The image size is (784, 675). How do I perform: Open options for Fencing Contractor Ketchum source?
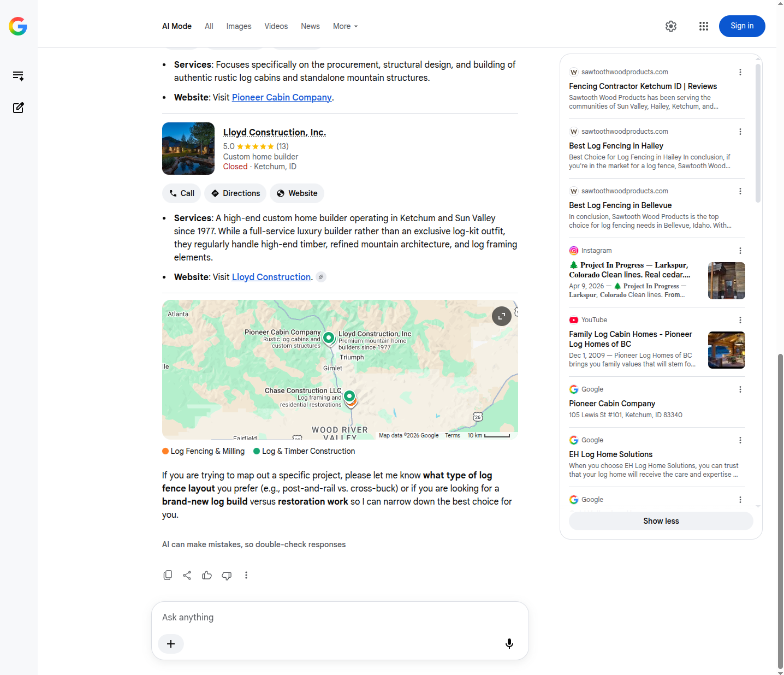click(x=740, y=72)
